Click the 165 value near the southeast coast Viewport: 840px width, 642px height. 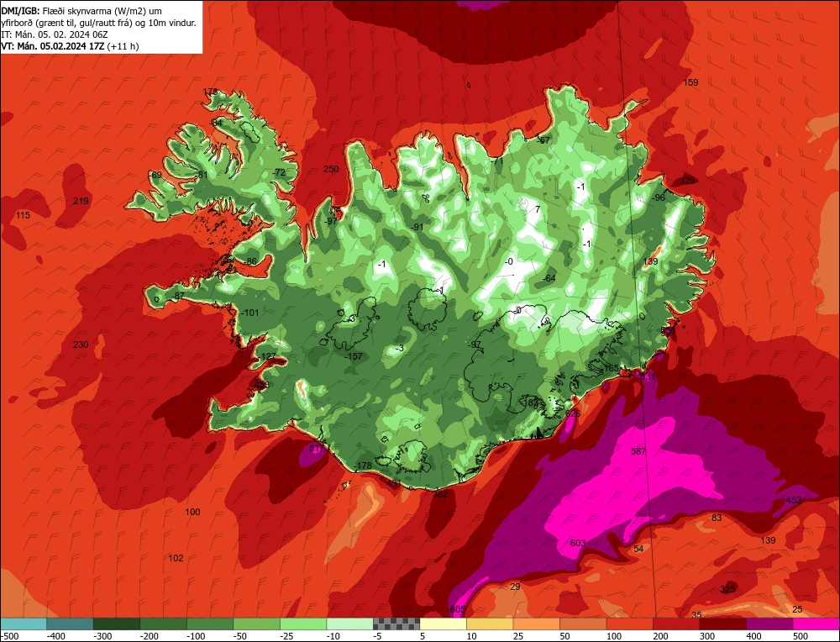[x=612, y=368]
